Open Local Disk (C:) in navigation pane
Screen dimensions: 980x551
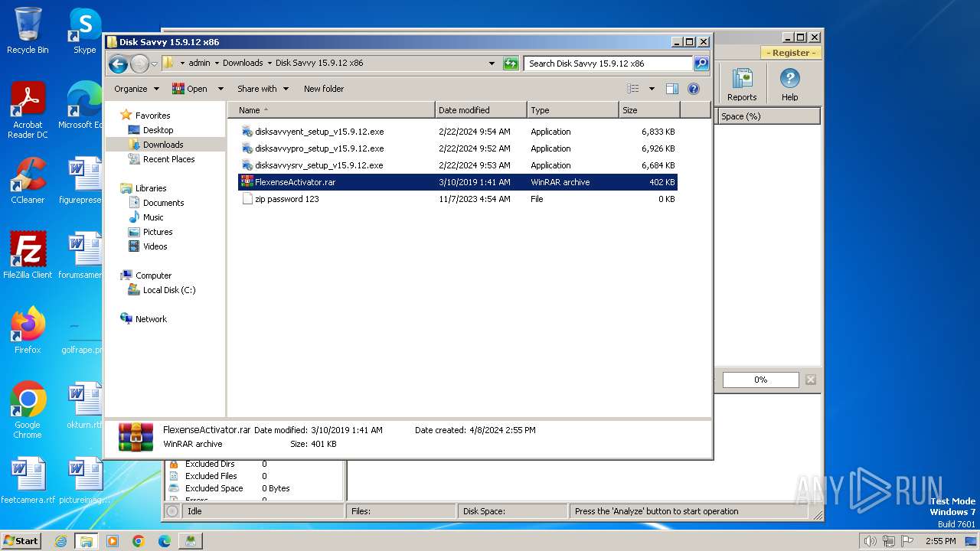[169, 290]
